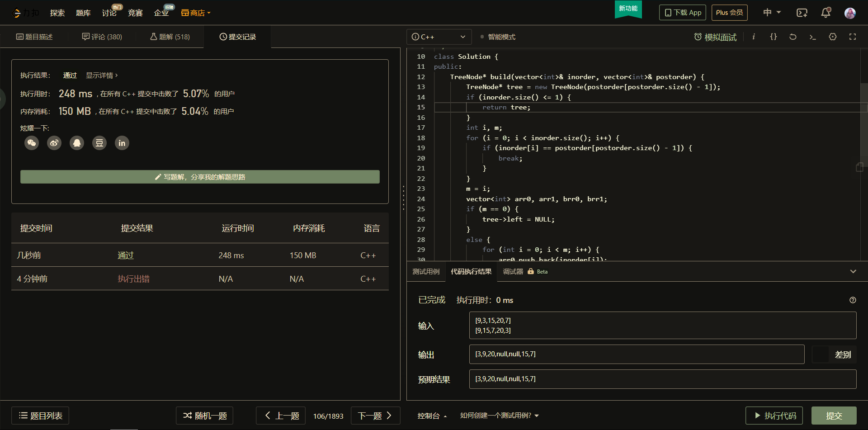Enter fullscreen editor mode

coord(853,37)
